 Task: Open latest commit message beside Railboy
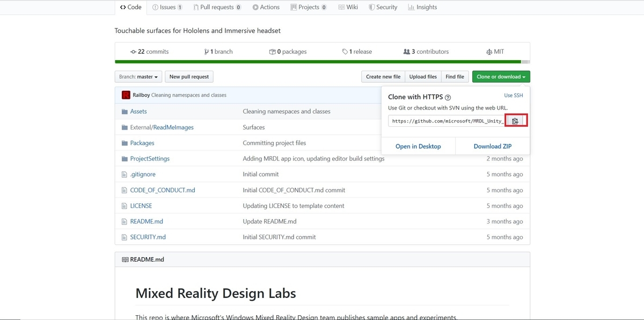tap(189, 95)
